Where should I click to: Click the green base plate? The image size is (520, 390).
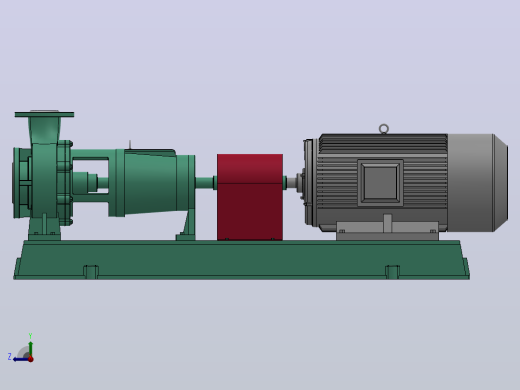tap(241, 260)
